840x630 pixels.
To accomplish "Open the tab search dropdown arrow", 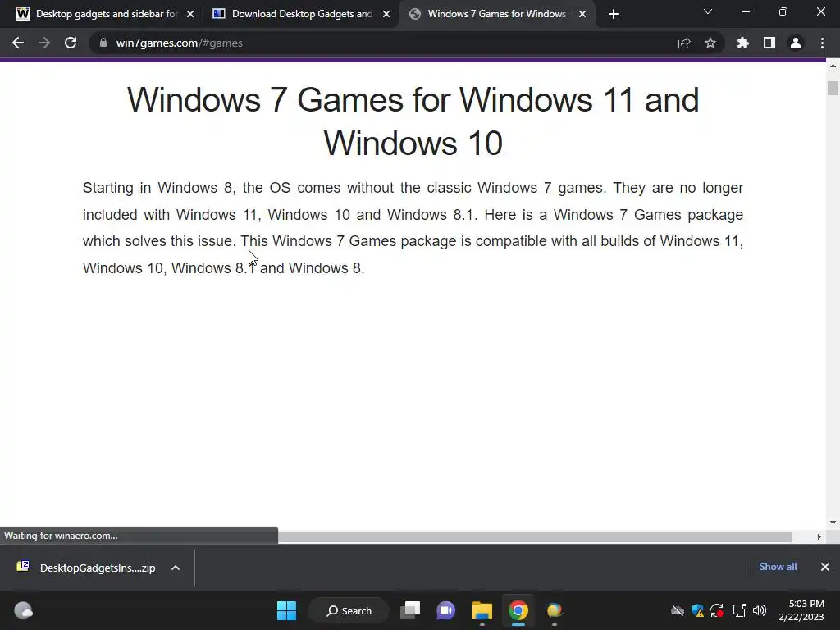I will (708, 11).
